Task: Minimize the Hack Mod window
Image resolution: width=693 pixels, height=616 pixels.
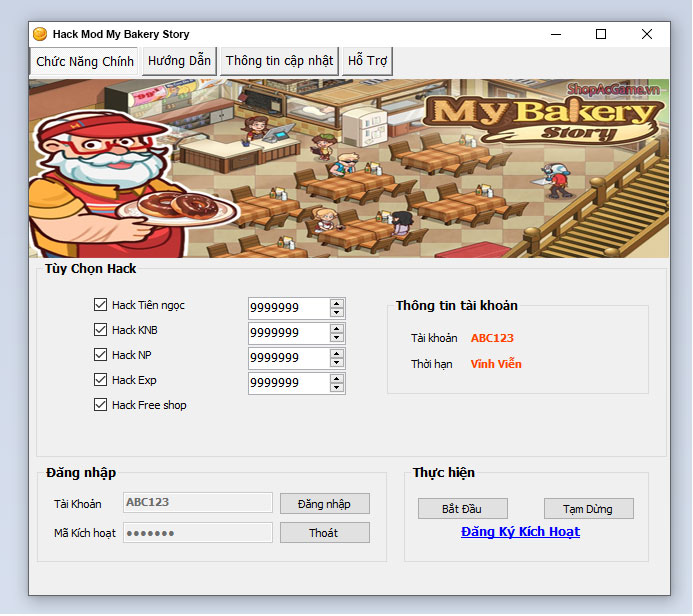Action: [x=556, y=34]
